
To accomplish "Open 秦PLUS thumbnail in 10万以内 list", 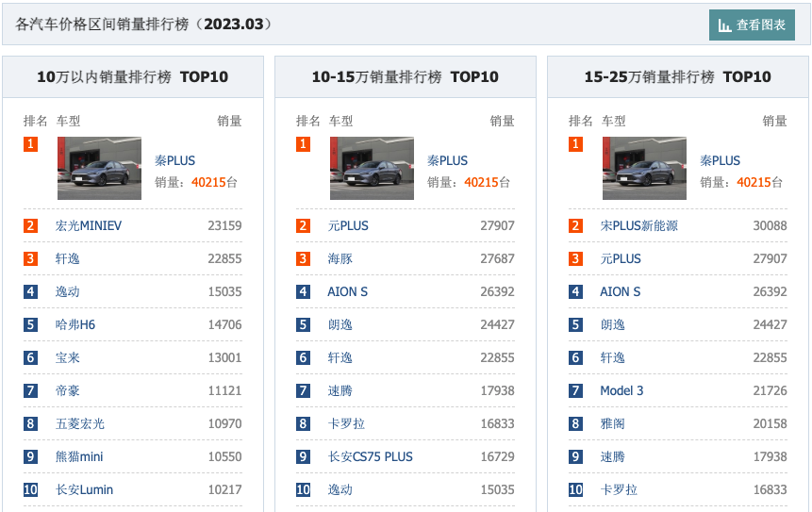I will pyautogui.click(x=99, y=168).
